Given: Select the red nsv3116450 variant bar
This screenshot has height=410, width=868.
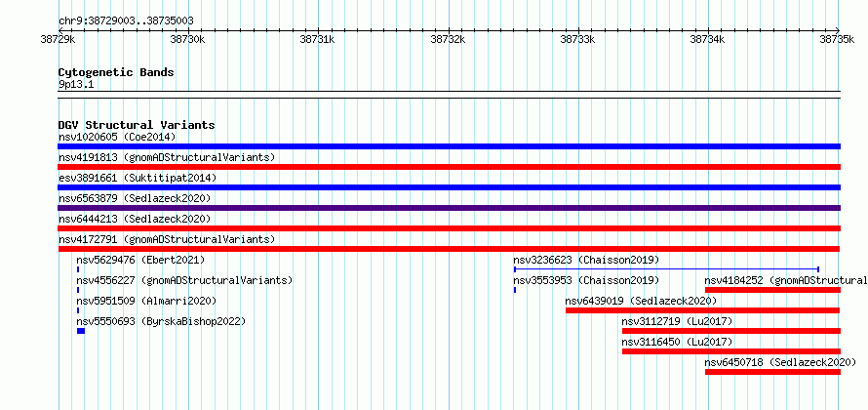Looking at the screenshot, I should tap(731, 351).
